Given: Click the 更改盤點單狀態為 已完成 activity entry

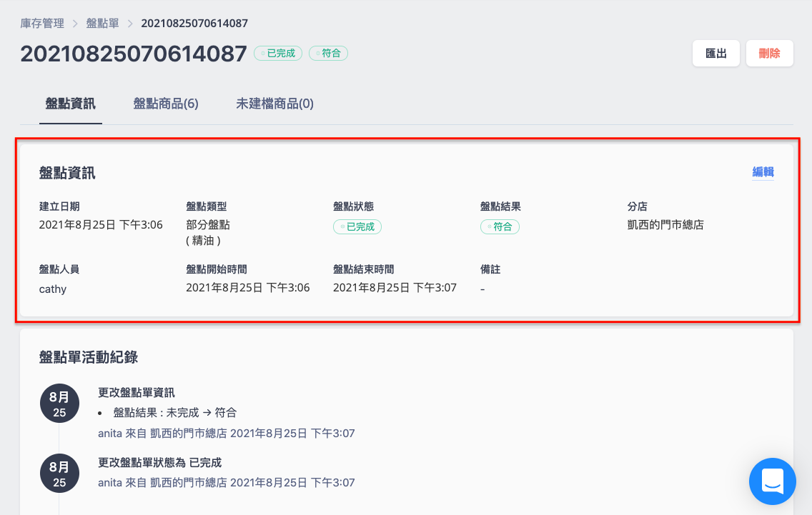Looking at the screenshot, I should (x=159, y=463).
